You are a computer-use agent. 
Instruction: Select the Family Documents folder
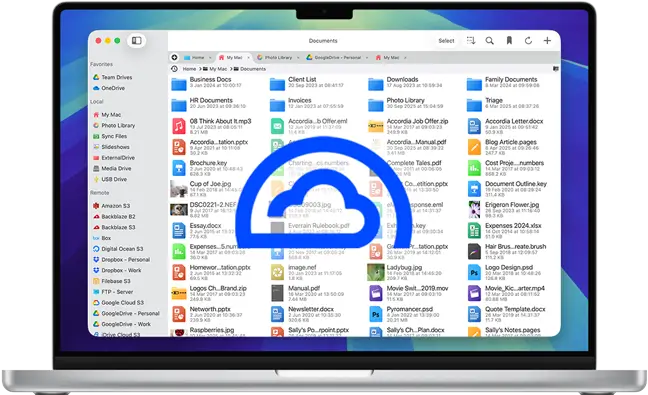tap(503, 83)
